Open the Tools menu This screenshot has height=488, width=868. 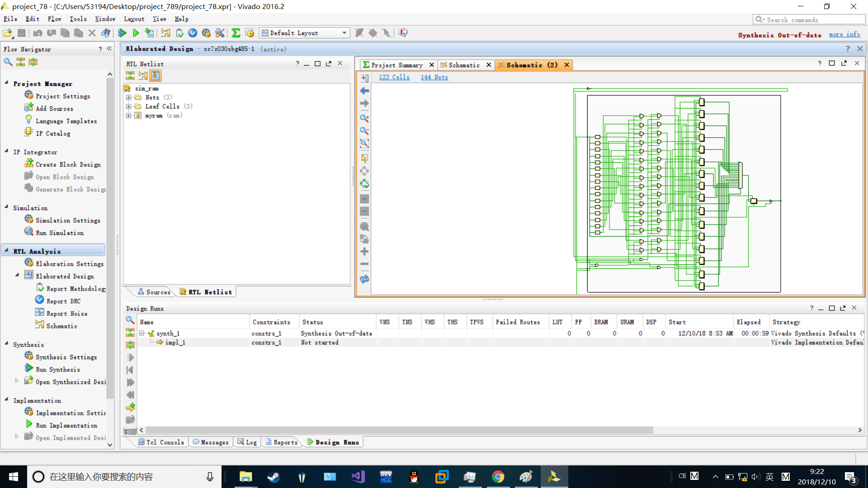pyautogui.click(x=78, y=19)
